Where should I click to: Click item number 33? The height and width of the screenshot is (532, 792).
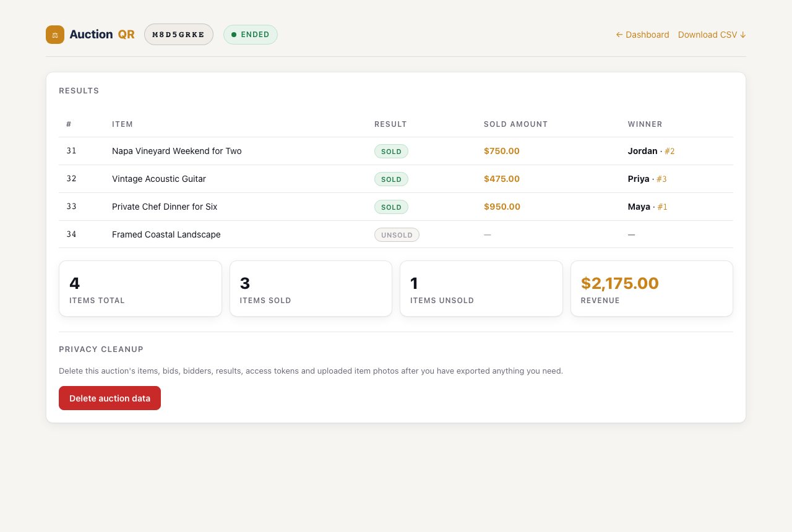[x=71, y=207]
